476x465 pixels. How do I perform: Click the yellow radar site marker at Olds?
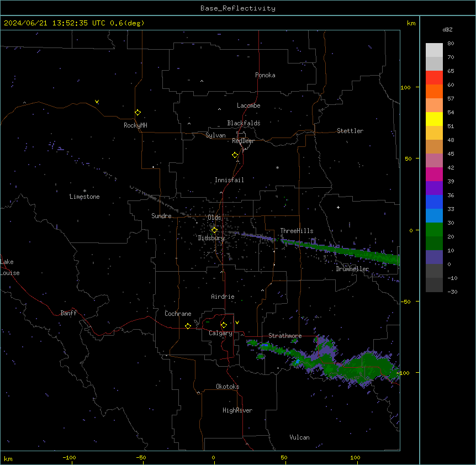pos(214,230)
